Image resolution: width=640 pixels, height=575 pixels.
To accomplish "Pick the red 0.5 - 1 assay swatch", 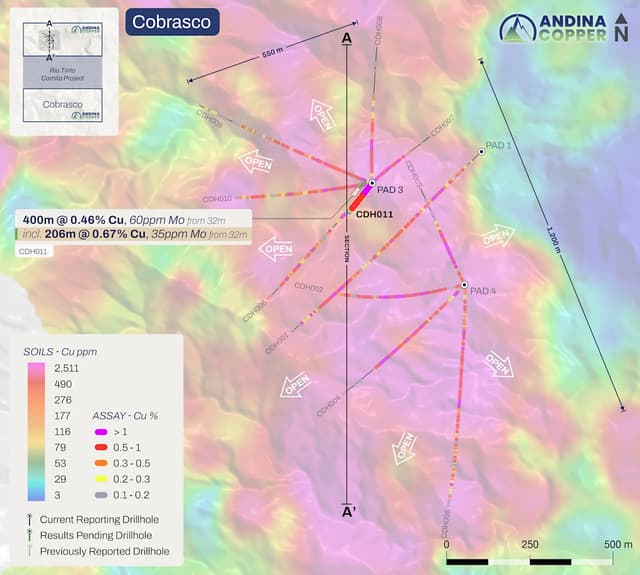I will (x=101, y=447).
